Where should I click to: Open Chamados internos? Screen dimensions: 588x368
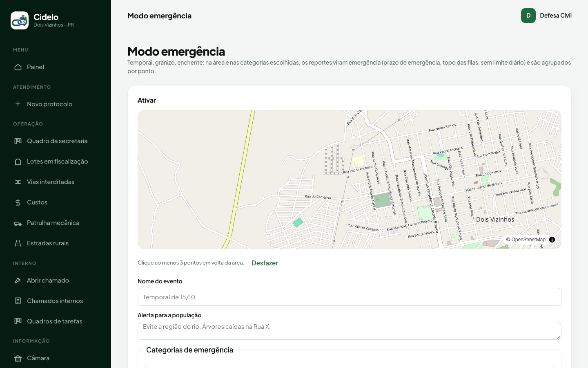click(56, 301)
